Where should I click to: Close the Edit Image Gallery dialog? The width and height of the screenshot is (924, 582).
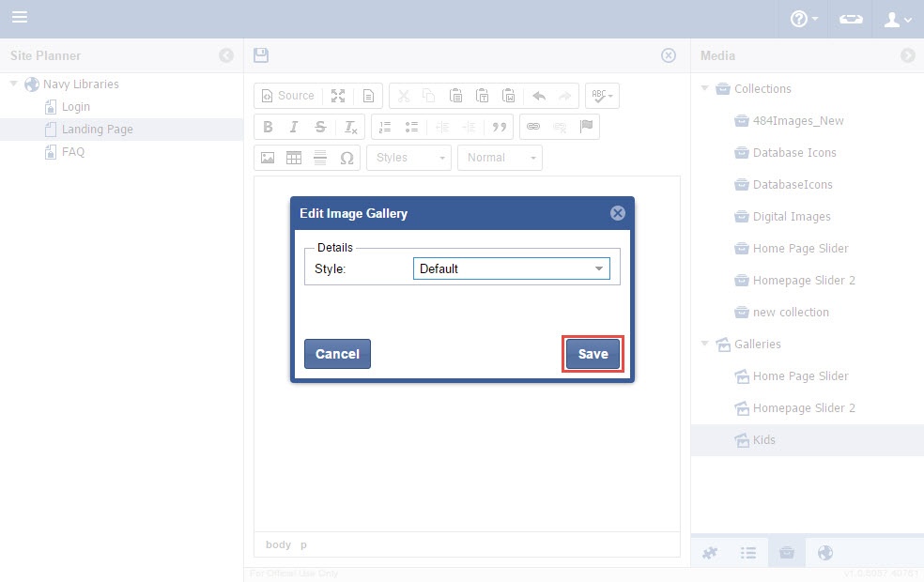[x=617, y=213]
